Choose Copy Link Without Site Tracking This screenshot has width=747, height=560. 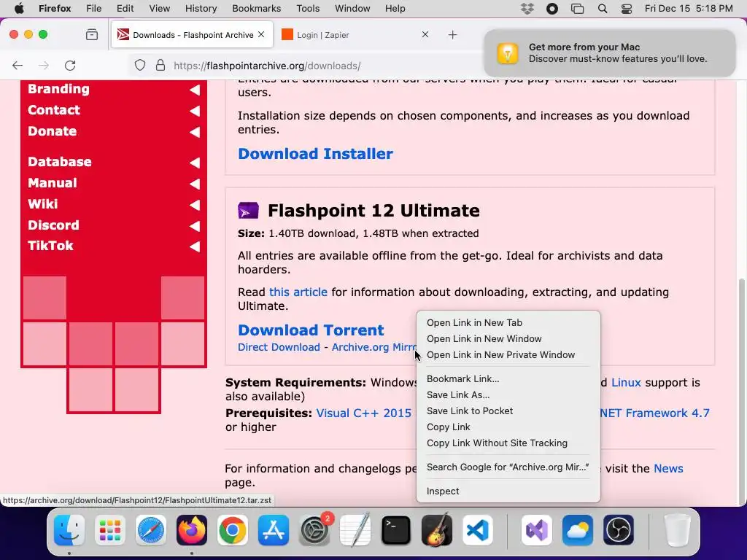pyautogui.click(x=508, y=443)
